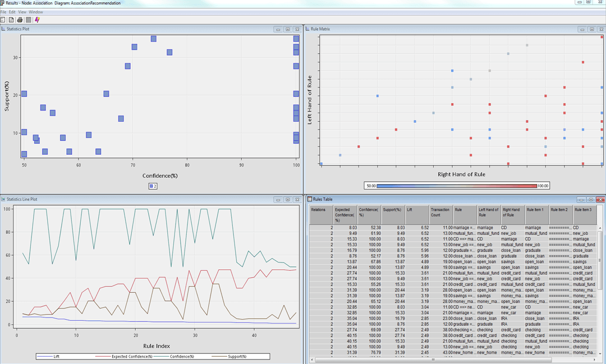Click the document icon in the toolbar
The height and width of the screenshot is (364, 606).
coord(11,20)
